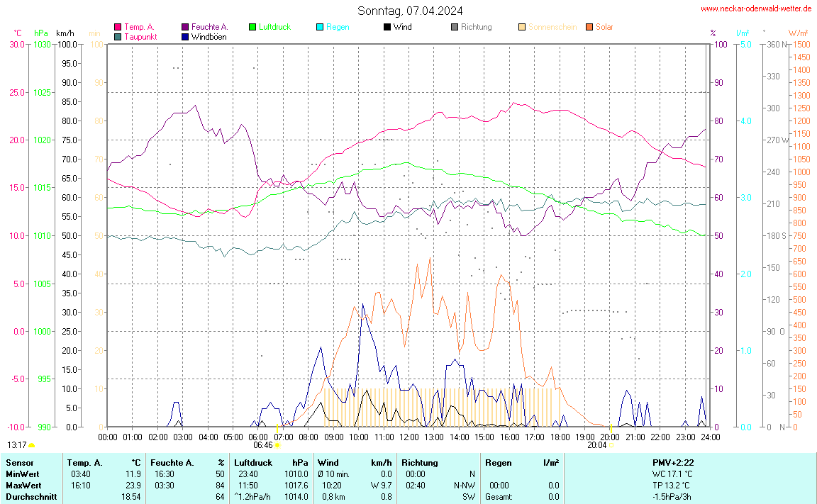
Task: Open the neckar-odenwald-wetter.de link
Action: [x=756, y=9]
